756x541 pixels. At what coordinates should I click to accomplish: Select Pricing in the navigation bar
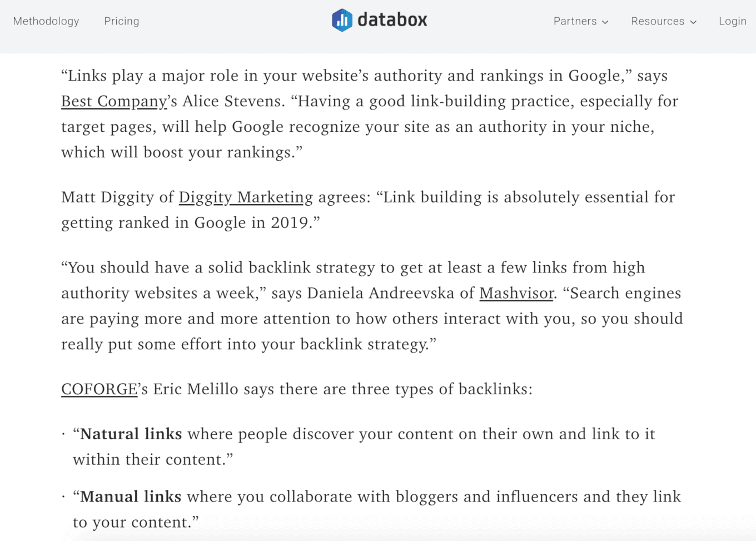(121, 21)
